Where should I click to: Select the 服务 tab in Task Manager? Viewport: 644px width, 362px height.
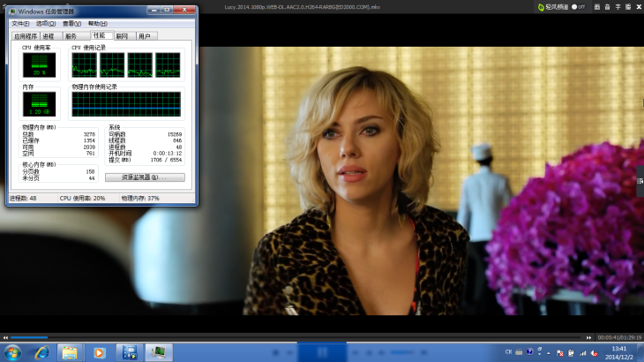pos(71,36)
